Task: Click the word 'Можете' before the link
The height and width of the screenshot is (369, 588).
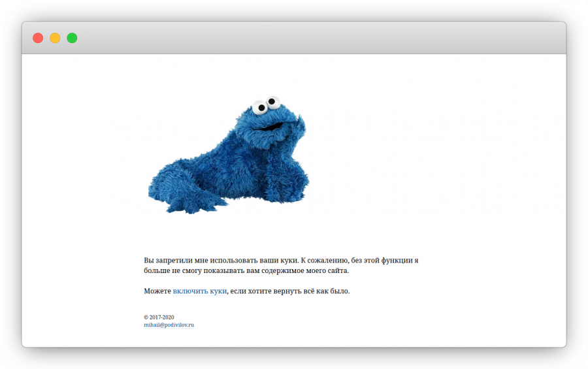Action: (157, 291)
